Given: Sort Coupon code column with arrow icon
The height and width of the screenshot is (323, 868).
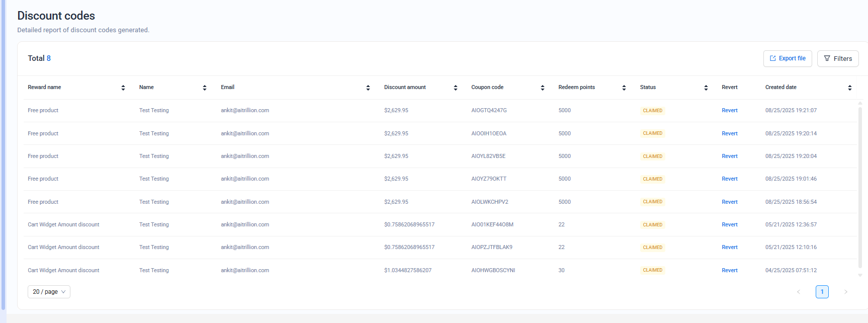Looking at the screenshot, I should [x=543, y=88].
